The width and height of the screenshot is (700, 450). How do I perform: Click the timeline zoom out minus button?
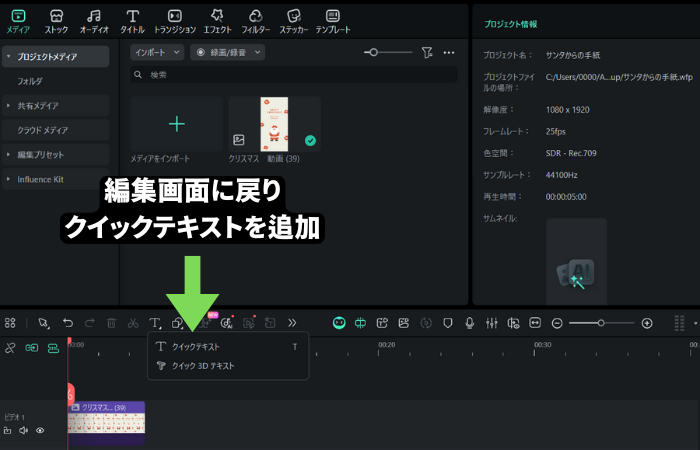point(557,323)
